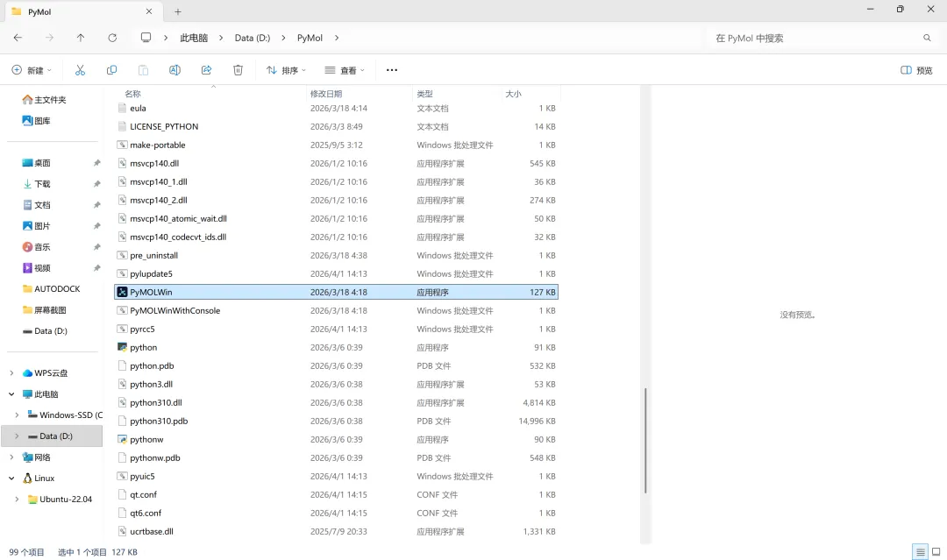Click the search magnifier icon

pyautogui.click(x=927, y=38)
